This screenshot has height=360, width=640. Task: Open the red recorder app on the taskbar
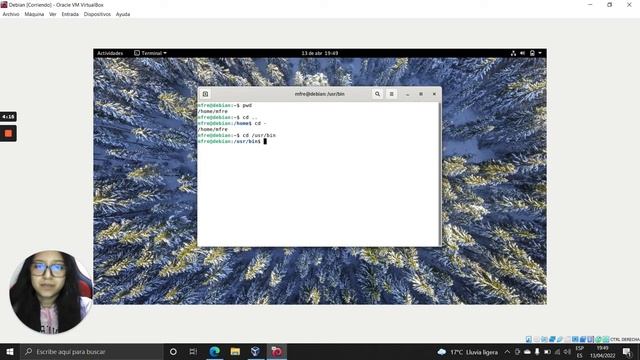click(276, 351)
